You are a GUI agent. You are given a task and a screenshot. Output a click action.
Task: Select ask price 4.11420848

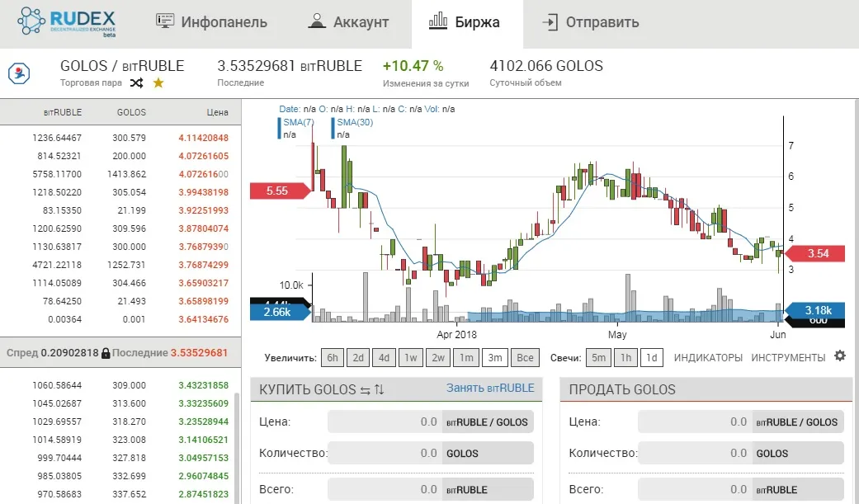203,138
